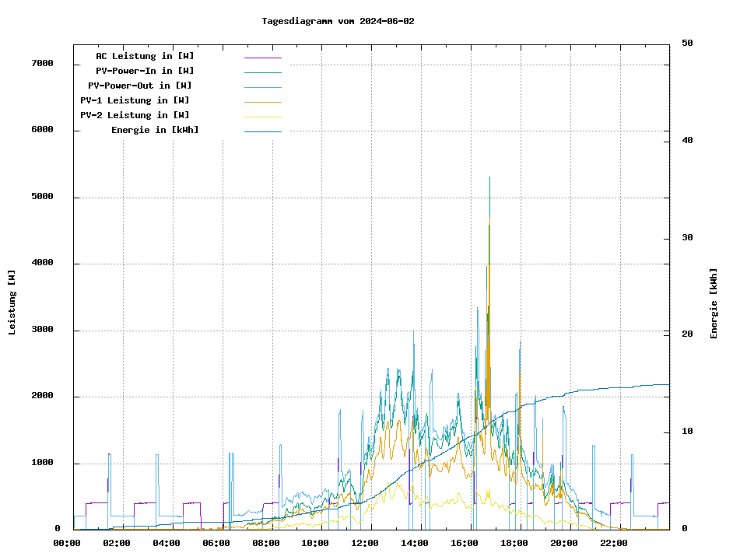This screenshot has width=747, height=560.
Task: Click the 20 tick label on the right axis
Action: (x=687, y=334)
